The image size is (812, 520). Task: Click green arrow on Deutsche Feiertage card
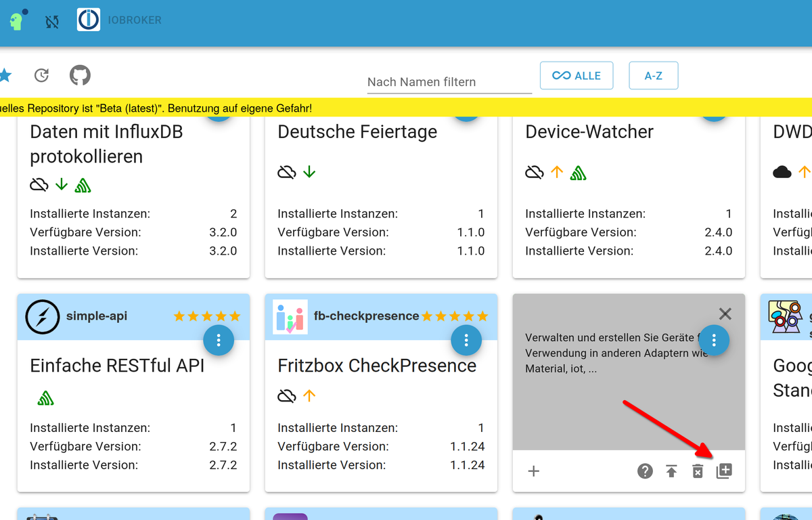point(309,172)
